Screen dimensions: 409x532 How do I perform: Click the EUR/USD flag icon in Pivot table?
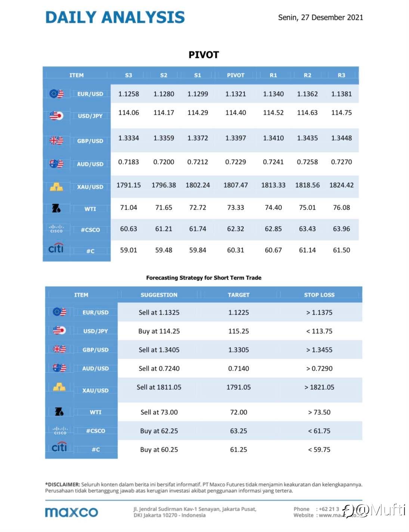click(56, 94)
